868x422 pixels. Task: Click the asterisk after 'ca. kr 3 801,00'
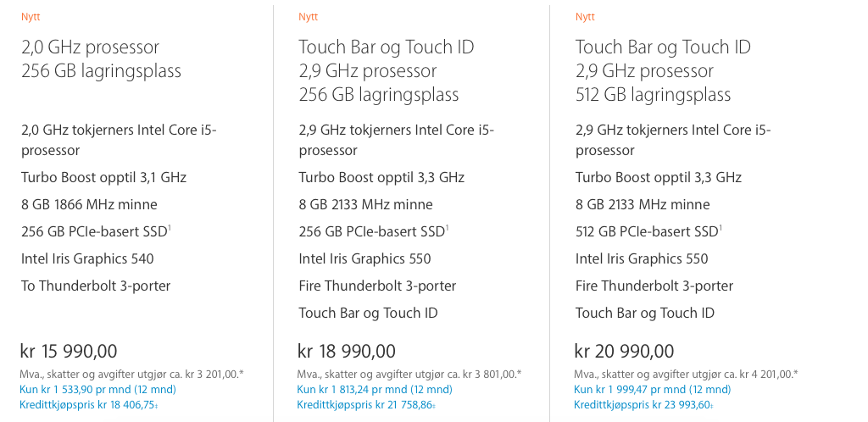[520, 374]
